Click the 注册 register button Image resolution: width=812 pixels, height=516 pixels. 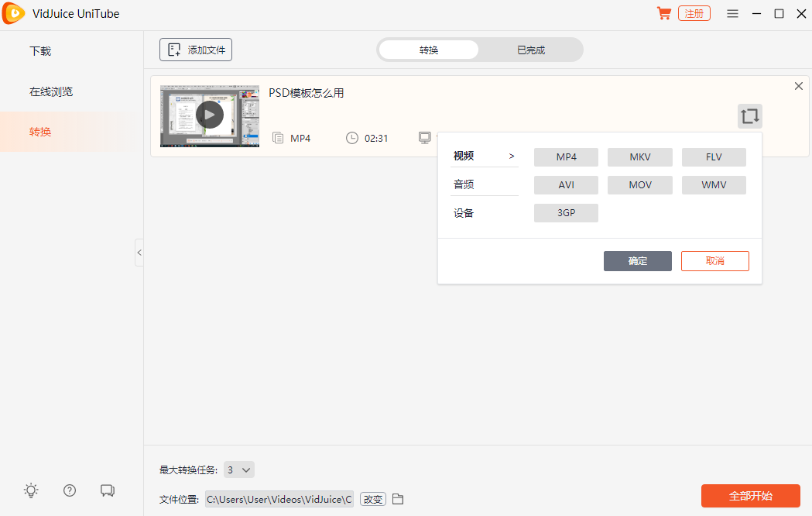tap(694, 13)
